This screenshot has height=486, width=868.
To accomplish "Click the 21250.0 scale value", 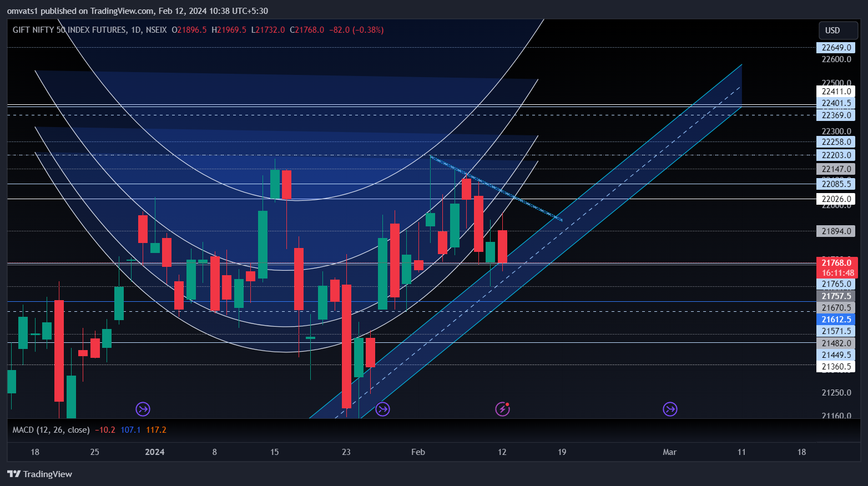I will (x=836, y=393).
